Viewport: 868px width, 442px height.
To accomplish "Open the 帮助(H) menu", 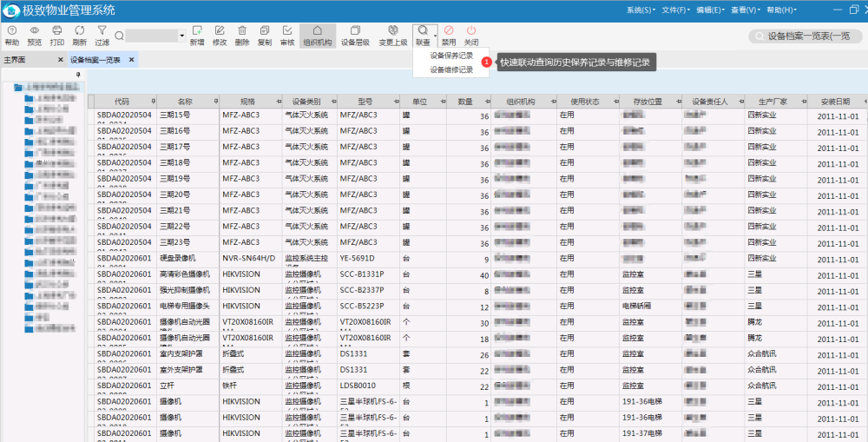I will coord(782,10).
